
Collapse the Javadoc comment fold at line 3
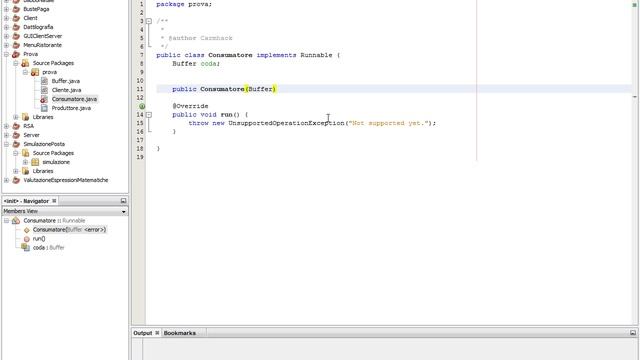(149, 21)
